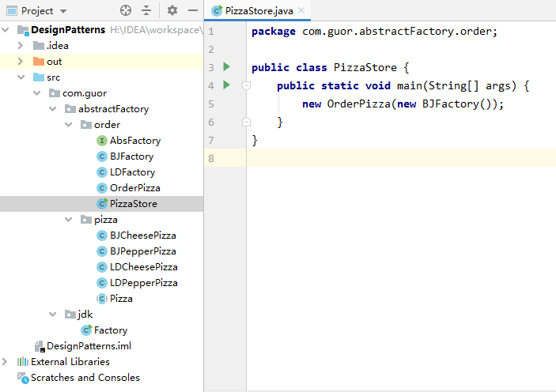Collapse the DesignPatterns project root
Viewport: 556px width, 392px height.
point(6,30)
